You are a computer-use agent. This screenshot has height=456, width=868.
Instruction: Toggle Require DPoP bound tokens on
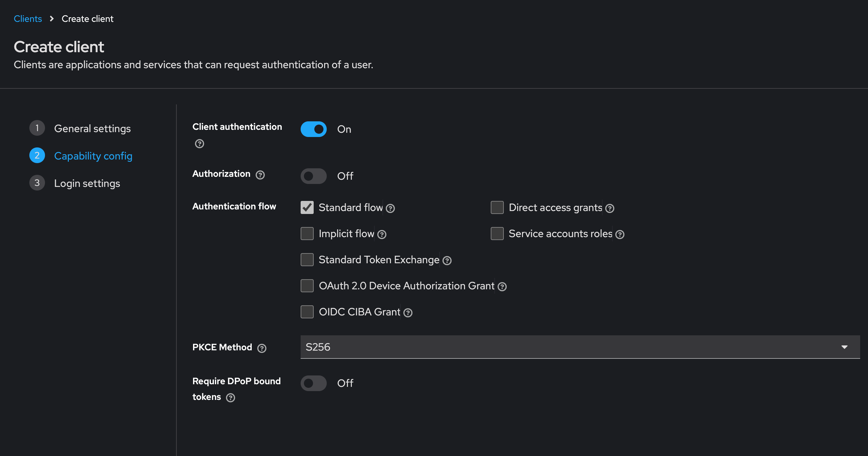(314, 383)
